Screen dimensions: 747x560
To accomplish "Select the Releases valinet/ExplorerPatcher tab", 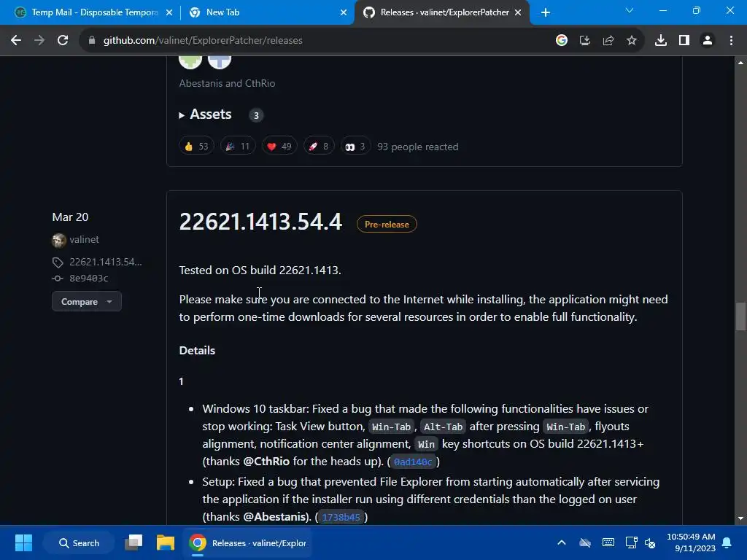I will 443,12.
